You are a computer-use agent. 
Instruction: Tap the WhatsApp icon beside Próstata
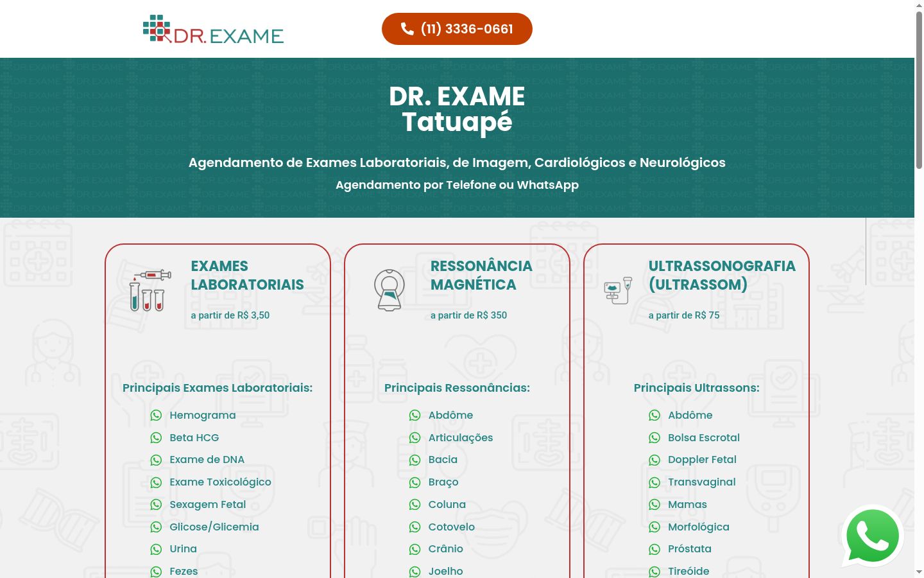pyautogui.click(x=654, y=549)
